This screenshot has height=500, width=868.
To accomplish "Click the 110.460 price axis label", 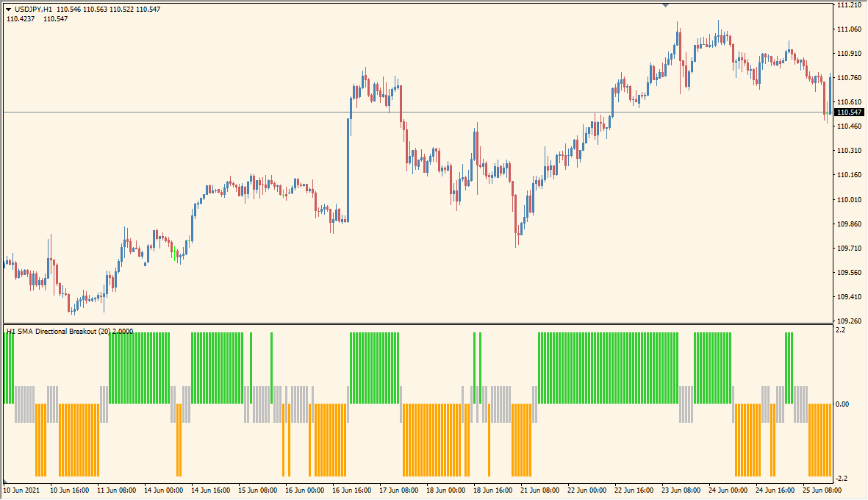I will pyautogui.click(x=849, y=126).
